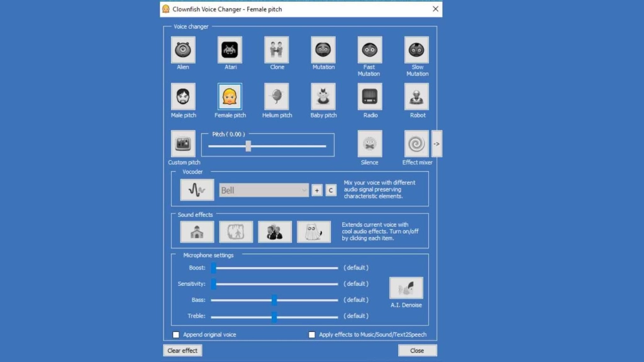
Task: Toggle the A.I. Denoise button
Action: [x=406, y=288]
